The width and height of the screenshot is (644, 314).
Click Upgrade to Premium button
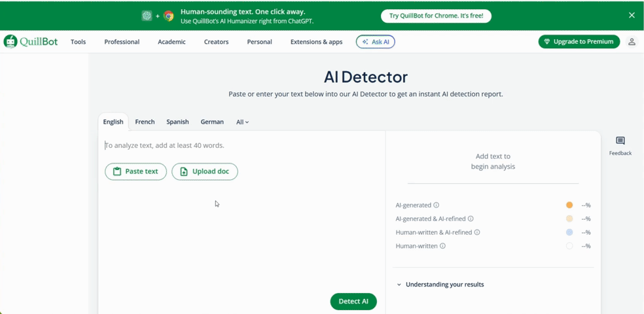pos(579,41)
